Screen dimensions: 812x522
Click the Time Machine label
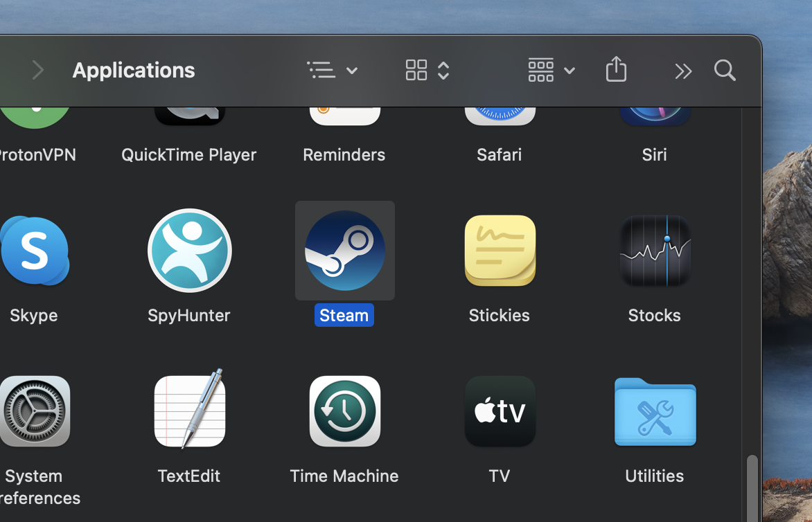point(344,476)
